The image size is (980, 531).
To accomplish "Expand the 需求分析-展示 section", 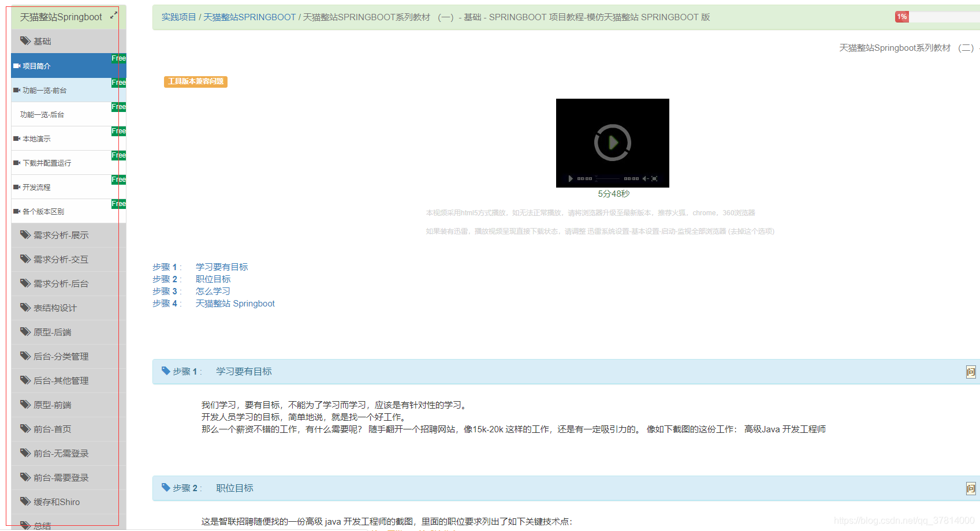I will point(69,235).
